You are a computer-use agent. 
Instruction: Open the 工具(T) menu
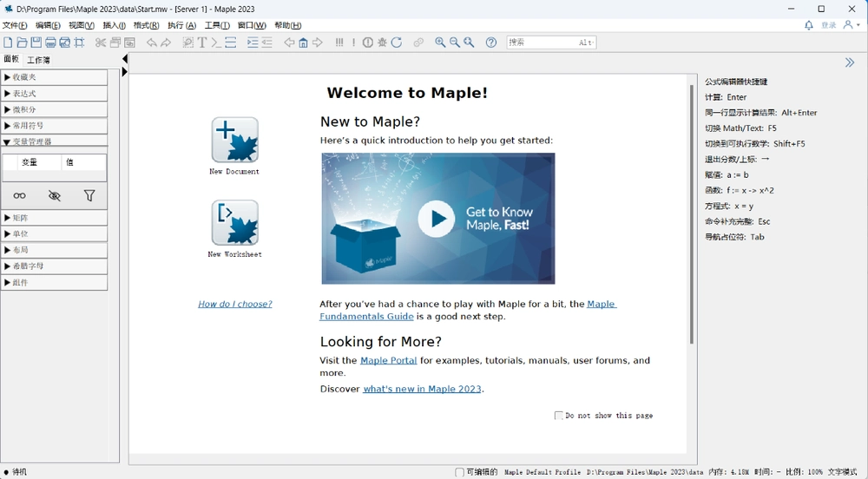217,25
